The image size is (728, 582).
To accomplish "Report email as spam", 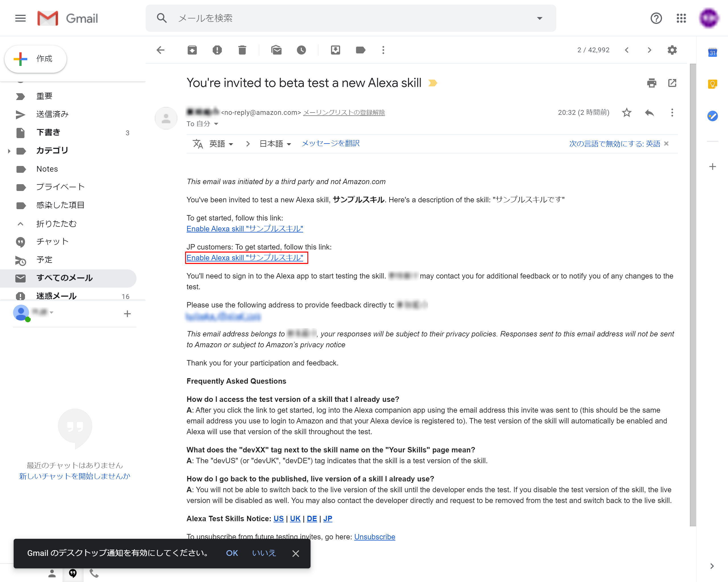I will point(217,50).
